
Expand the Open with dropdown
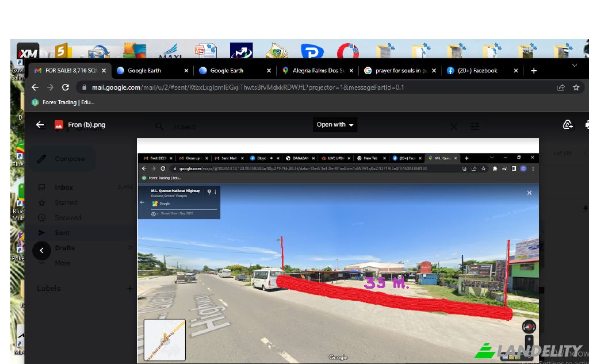[x=335, y=125]
